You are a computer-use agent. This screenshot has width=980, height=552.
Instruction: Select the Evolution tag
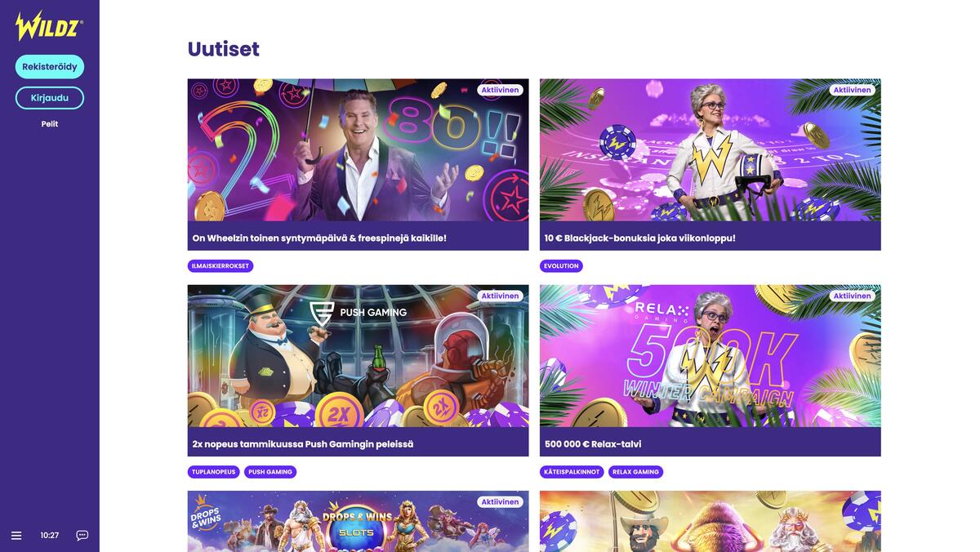point(561,266)
